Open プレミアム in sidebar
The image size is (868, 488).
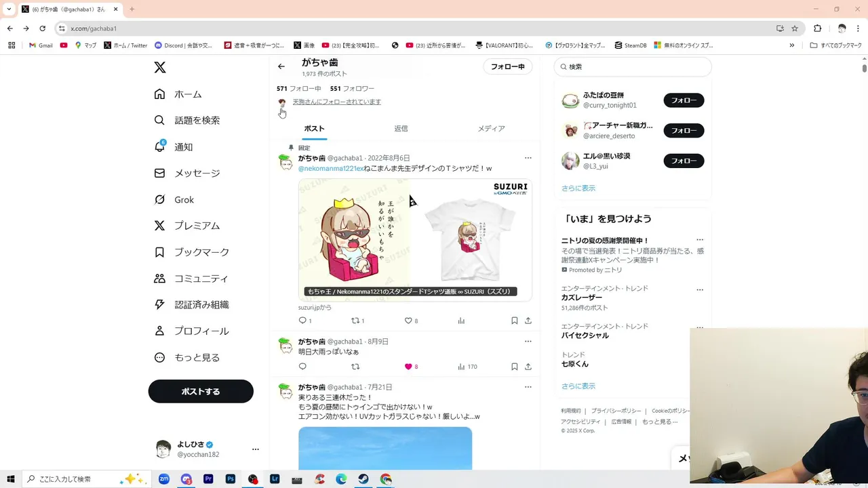pyautogui.click(x=187, y=226)
